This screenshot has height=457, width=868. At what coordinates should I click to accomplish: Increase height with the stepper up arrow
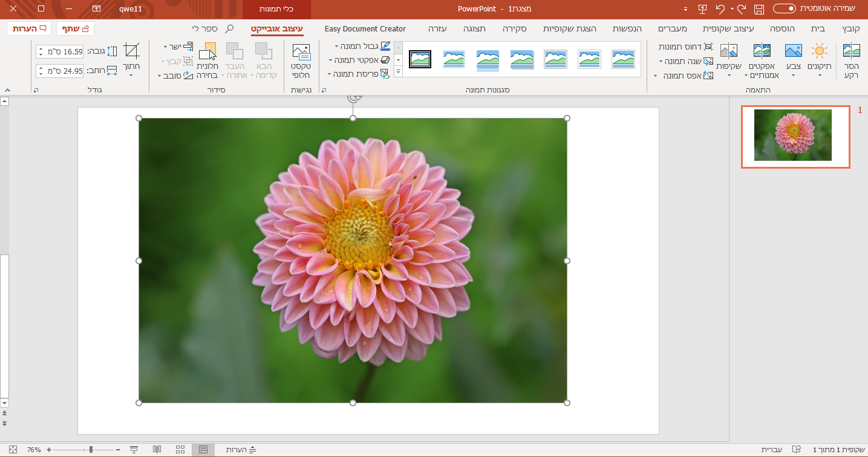[x=41, y=48]
